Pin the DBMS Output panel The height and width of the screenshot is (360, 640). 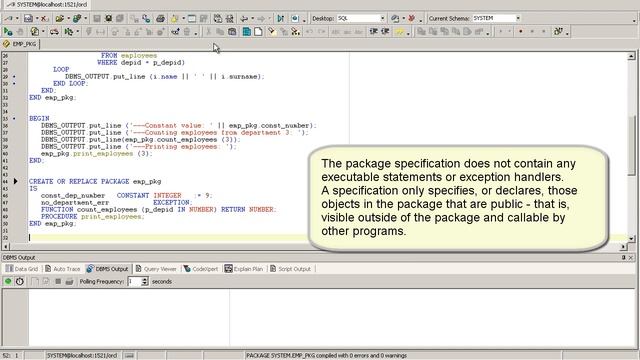[x=624, y=258]
